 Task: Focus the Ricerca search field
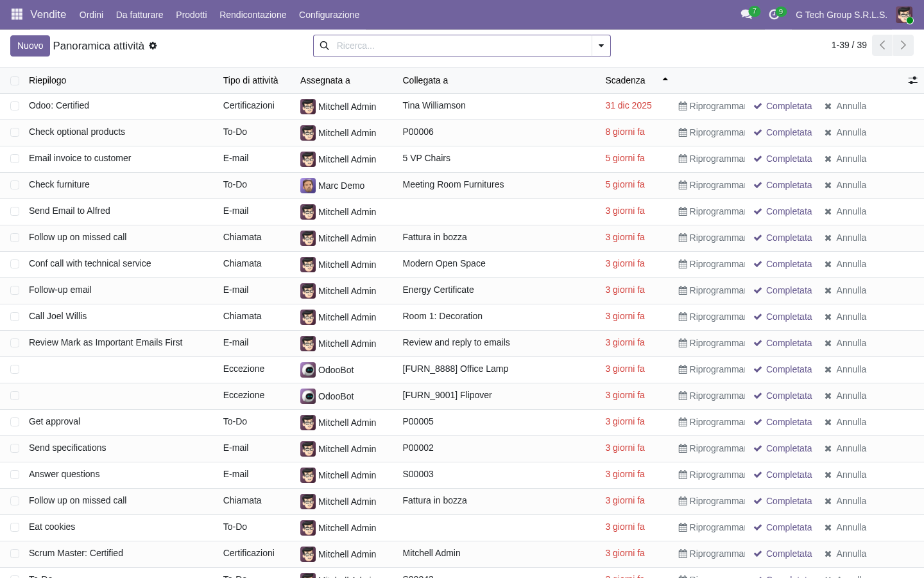pyautogui.click(x=462, y=46)
